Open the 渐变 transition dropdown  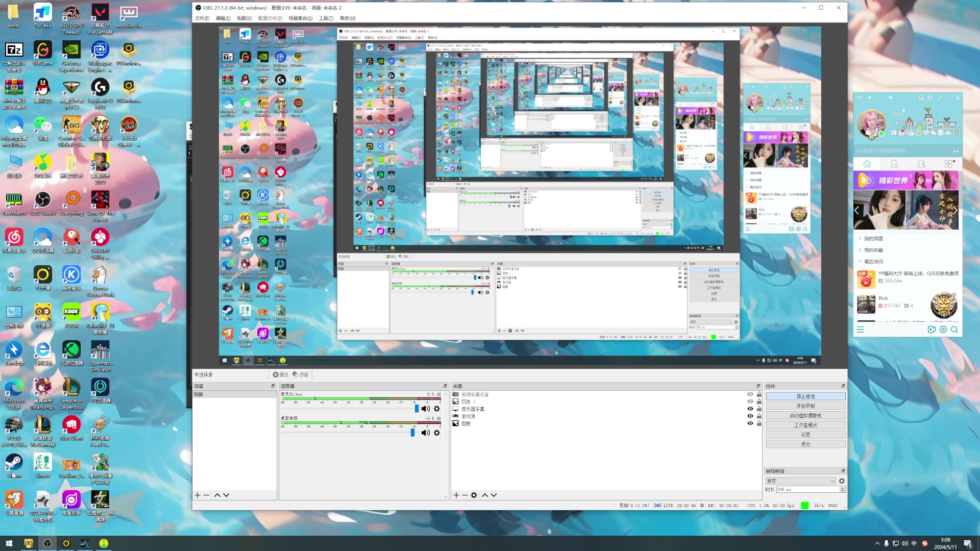[800, 481]
